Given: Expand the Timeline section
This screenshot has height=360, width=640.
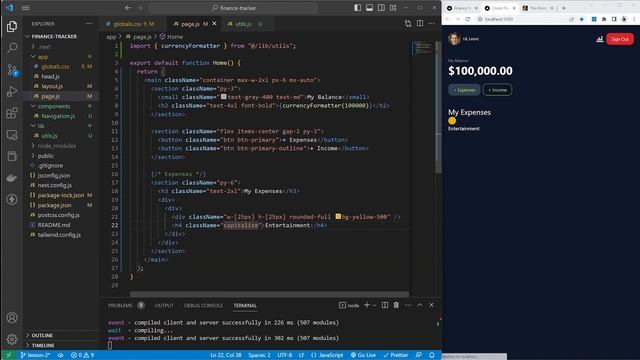Looking at the screenshot, I should [61, 345].
